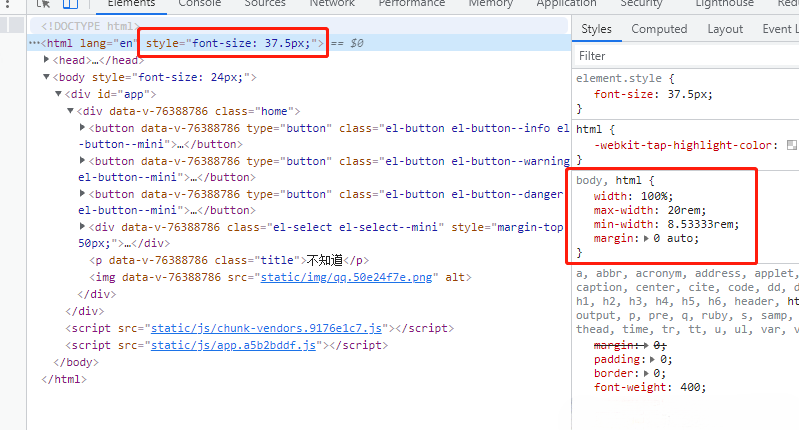
Task: Collapse the body element node
Action: [x=46, y=77]
